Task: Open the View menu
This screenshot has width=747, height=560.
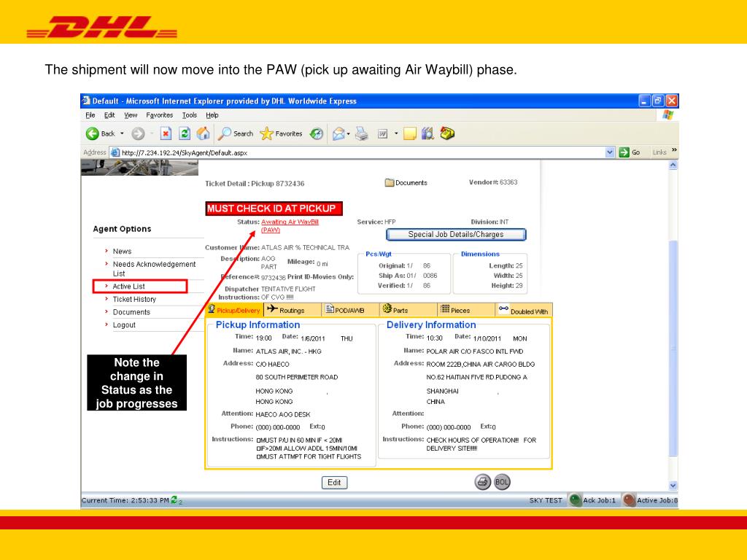Action: coord(131,115)
